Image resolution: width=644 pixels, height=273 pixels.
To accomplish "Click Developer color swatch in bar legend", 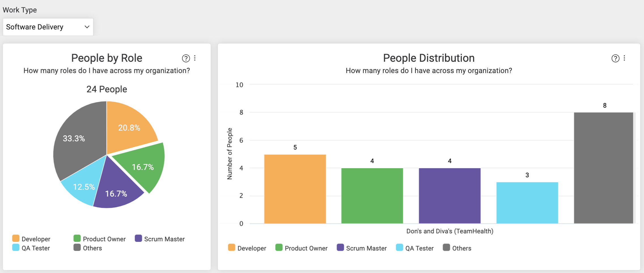I will (x=232, y=248).
